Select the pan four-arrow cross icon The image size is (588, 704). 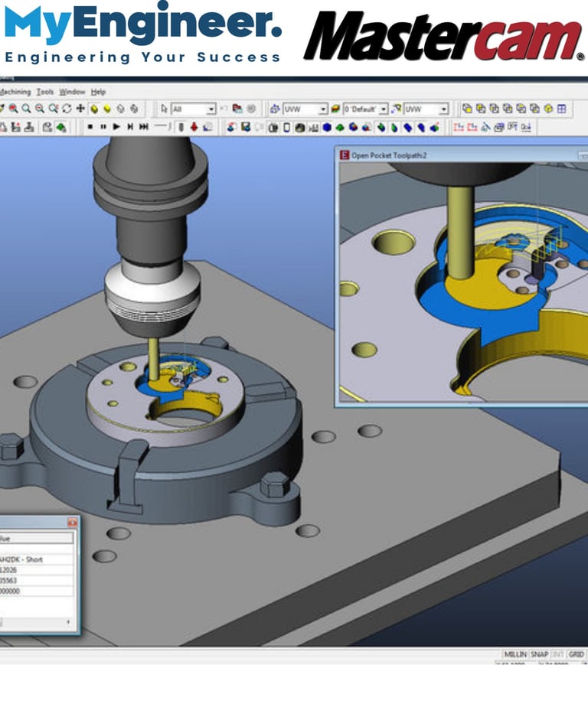click(x=80, y=109)
